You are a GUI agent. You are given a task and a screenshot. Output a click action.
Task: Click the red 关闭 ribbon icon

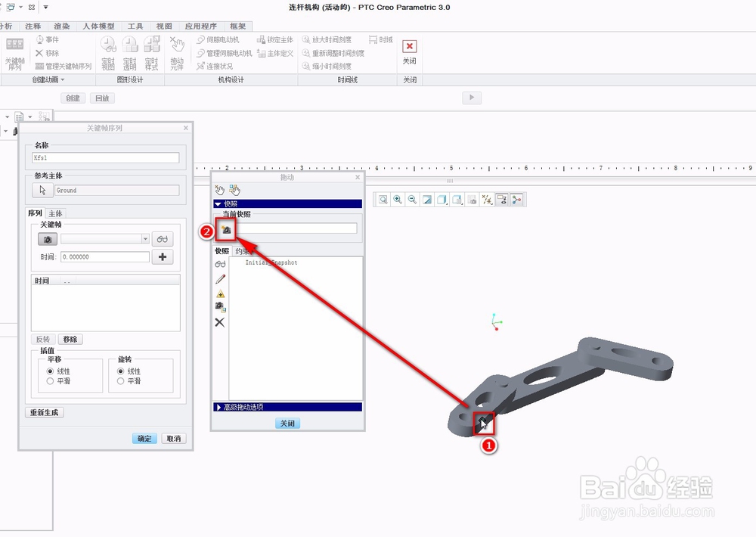[x=409, y=46]
